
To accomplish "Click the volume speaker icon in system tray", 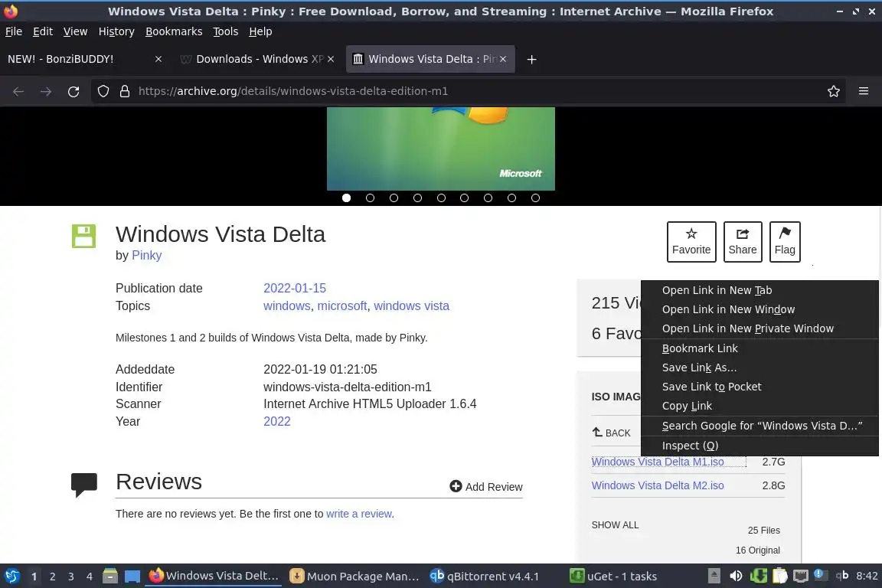I will point(736,576).
